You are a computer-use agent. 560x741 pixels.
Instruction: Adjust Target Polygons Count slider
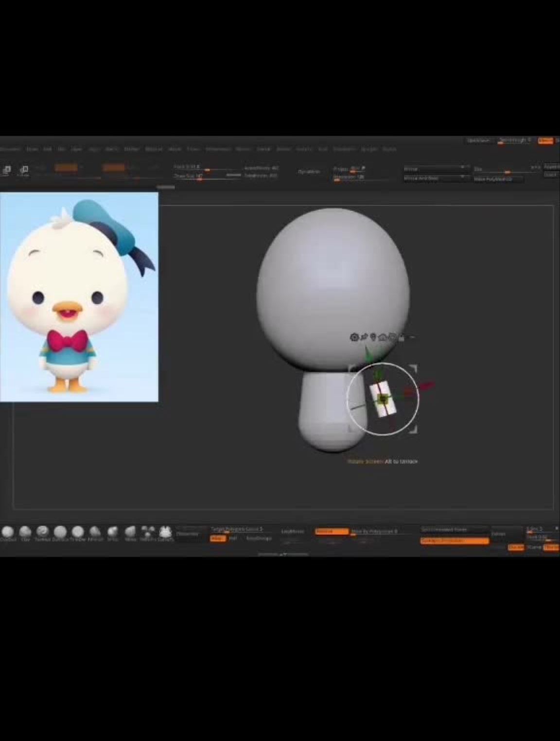coord(237,529)
